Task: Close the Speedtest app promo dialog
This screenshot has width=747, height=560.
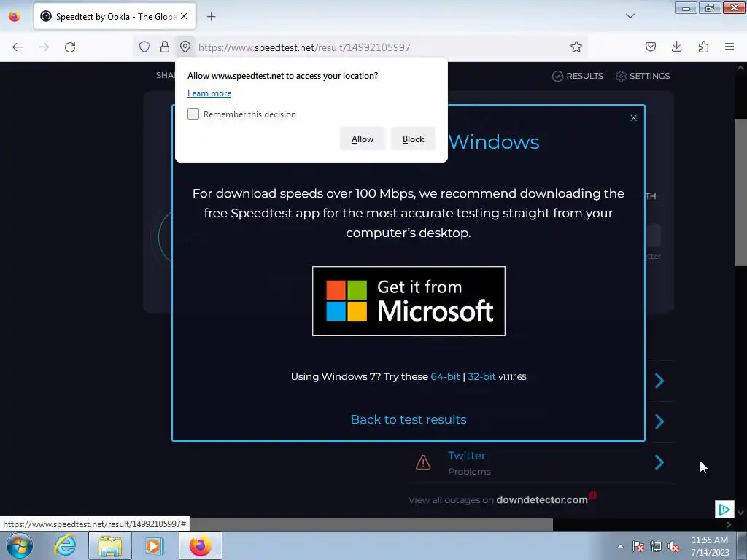Action: pos(633,118)
